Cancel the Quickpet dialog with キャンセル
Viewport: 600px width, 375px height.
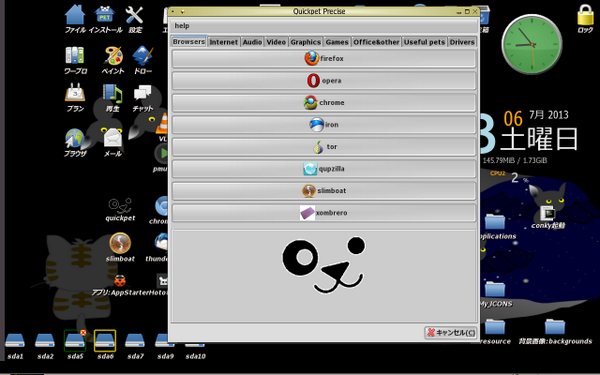pyautogui.click(x=450, y=332)
